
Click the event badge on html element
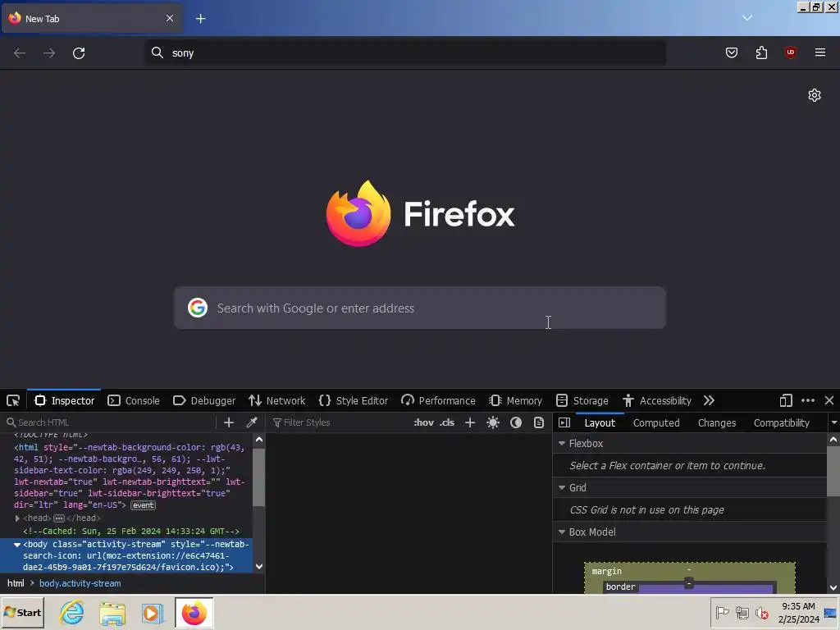pyautogui.click(x=143, y=505)
